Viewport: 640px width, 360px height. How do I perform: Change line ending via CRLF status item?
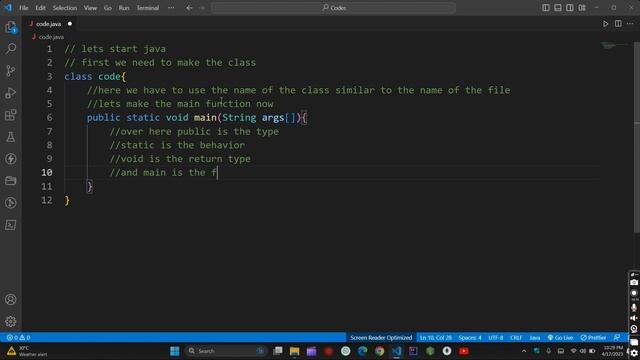pyautogui.click(x=516, y=338)
